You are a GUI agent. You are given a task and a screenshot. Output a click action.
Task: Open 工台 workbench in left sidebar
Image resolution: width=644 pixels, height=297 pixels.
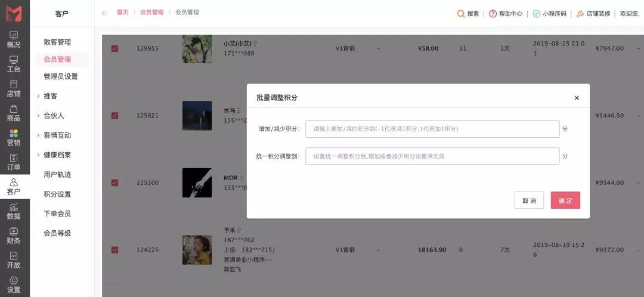[14, 64]
